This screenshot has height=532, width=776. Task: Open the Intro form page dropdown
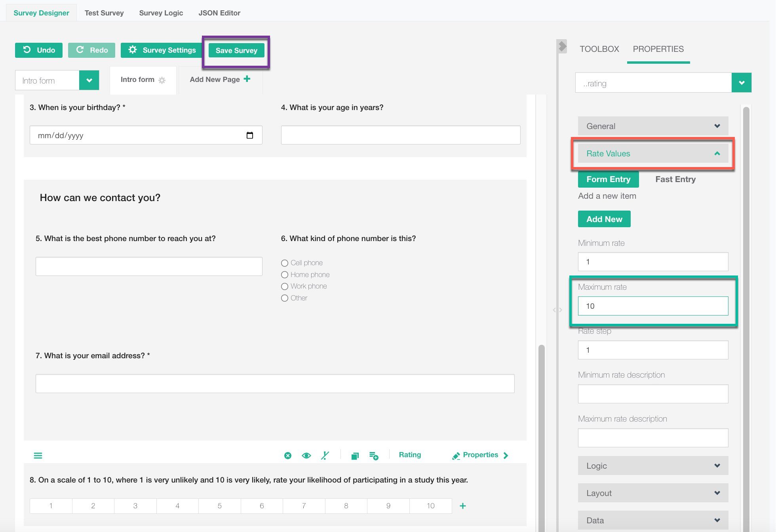pos(89,80)
